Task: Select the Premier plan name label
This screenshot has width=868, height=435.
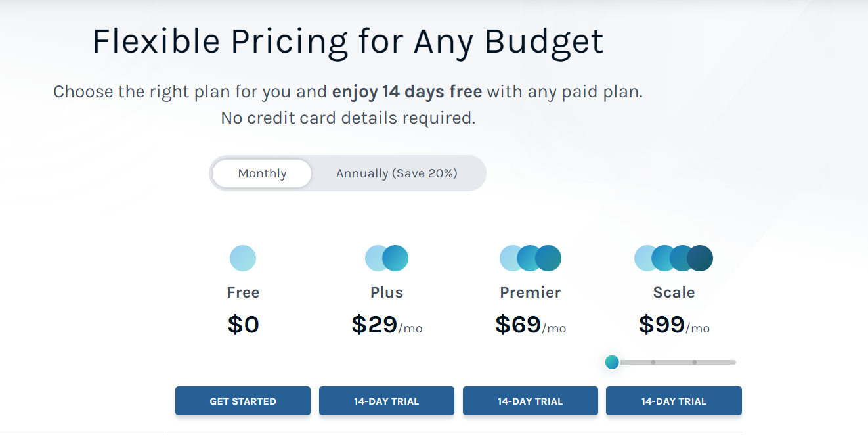Action: (530, 292)
